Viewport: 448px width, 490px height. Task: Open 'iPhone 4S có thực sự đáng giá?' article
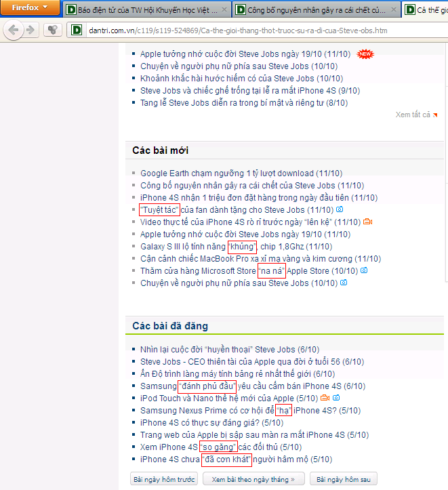point(212,422)
